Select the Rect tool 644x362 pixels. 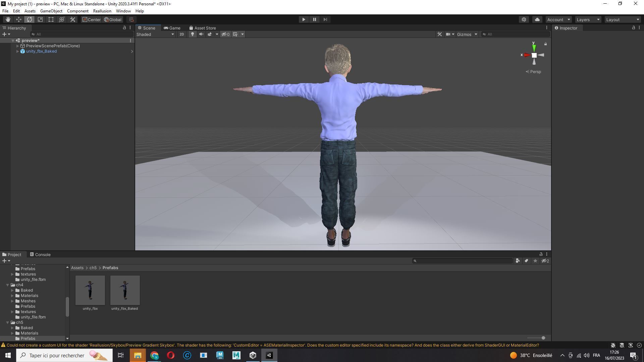tap(51, 19)
